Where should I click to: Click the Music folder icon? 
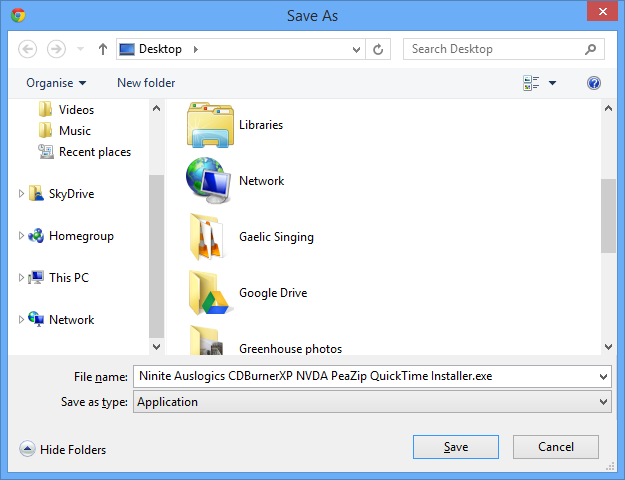click(x=45, y=130)
